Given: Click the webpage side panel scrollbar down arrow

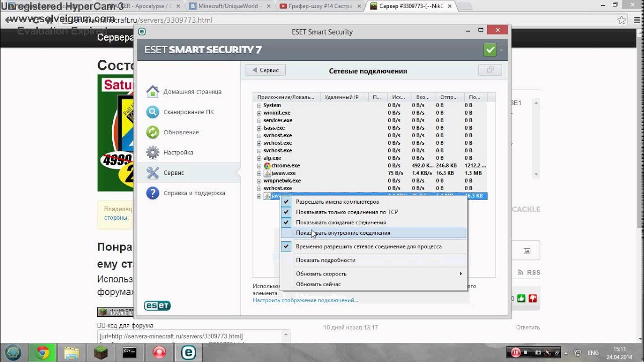Looking at the screenshot, I should (536, 174).
